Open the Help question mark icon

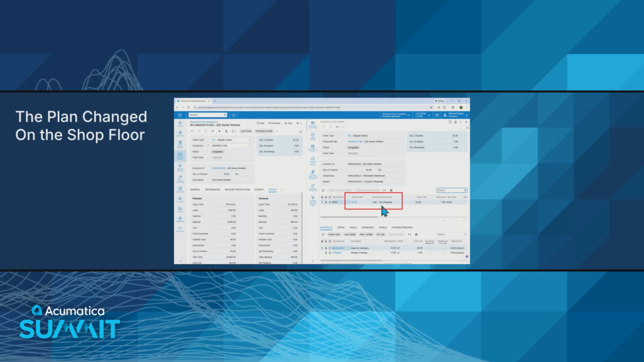point(436,115)
